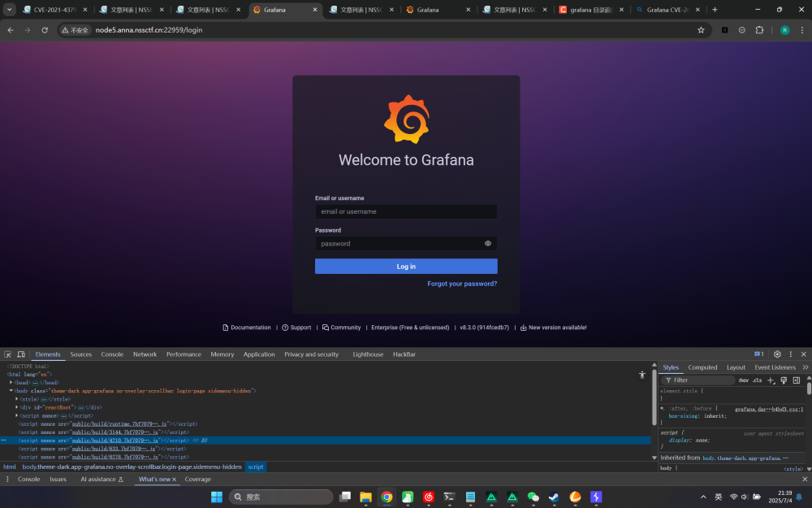This screenshot has height=508, width=812.
Task: Open DevTools settings gear
Action: tap(777, 354)
